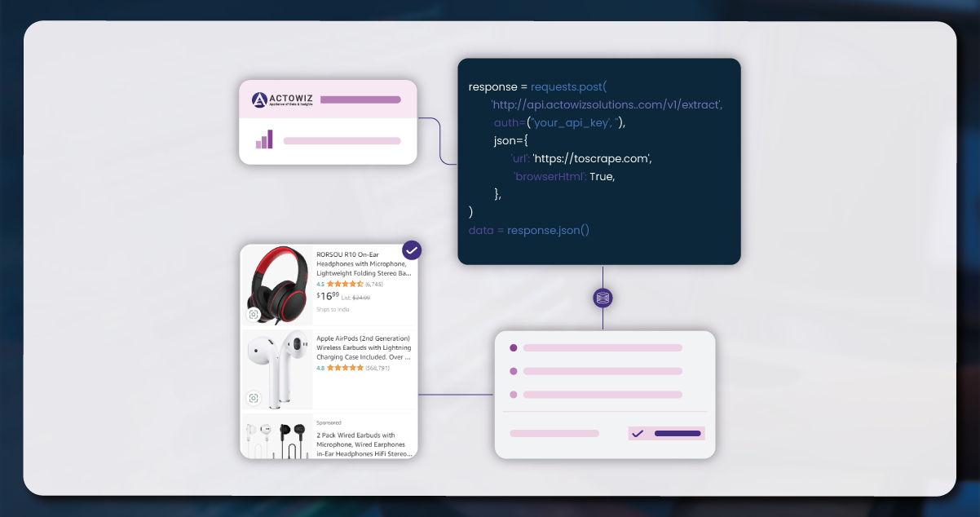Screen dimensions: 980x517
Task: Click the List: $24.99 strikethrough price
Action: click(356, 298)
